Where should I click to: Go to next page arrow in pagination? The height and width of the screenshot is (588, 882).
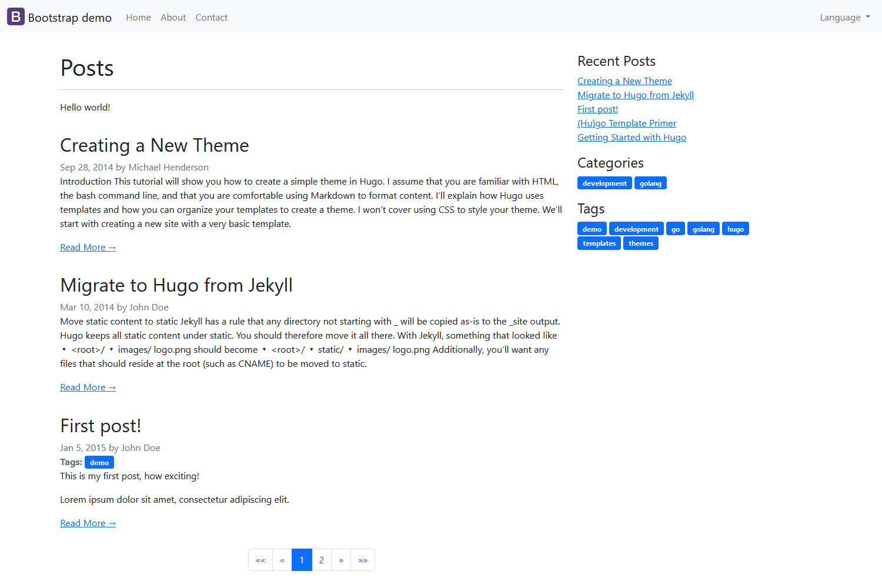click(341, 560)
